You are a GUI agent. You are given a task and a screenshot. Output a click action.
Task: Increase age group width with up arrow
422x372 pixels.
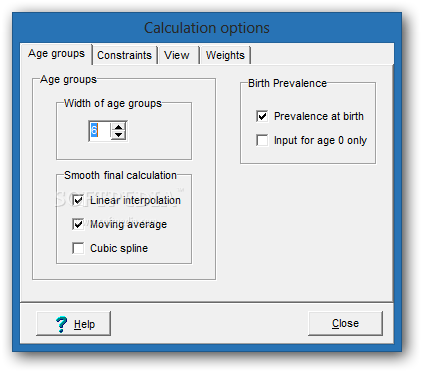click(118, 127)
